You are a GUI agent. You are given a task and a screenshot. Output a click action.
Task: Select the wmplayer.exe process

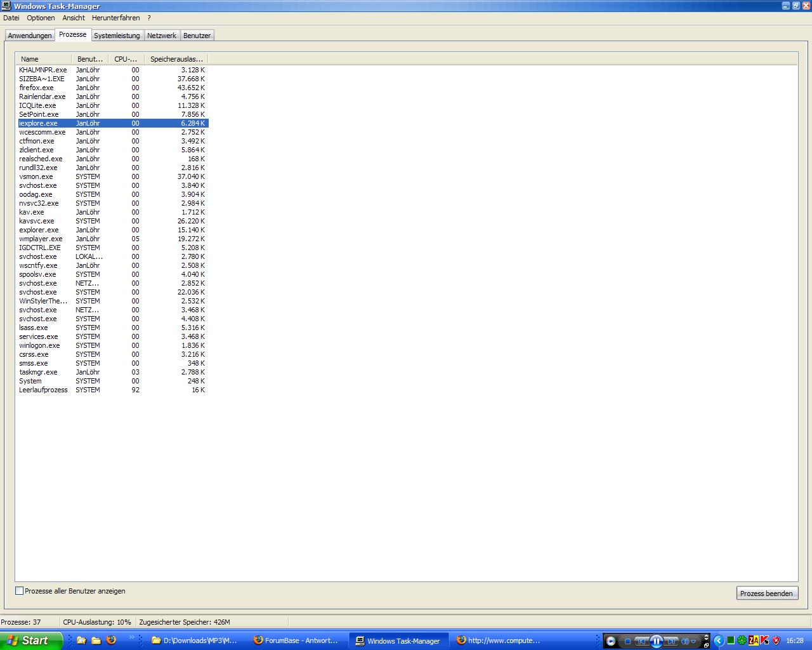(x=113, y=239)
